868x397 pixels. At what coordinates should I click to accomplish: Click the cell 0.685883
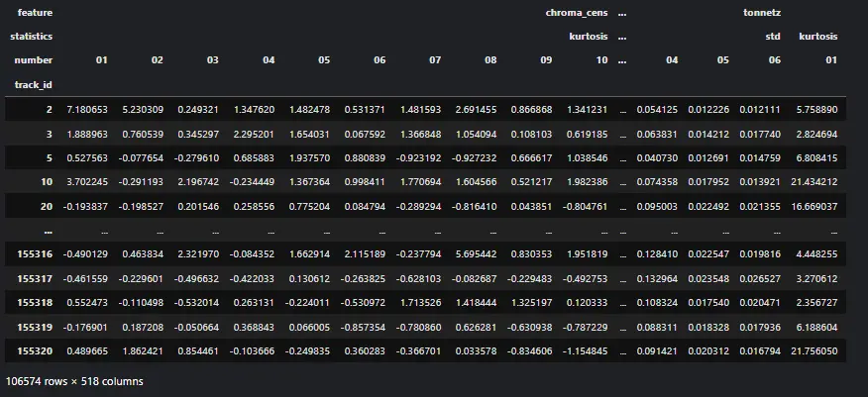point(254,158)
